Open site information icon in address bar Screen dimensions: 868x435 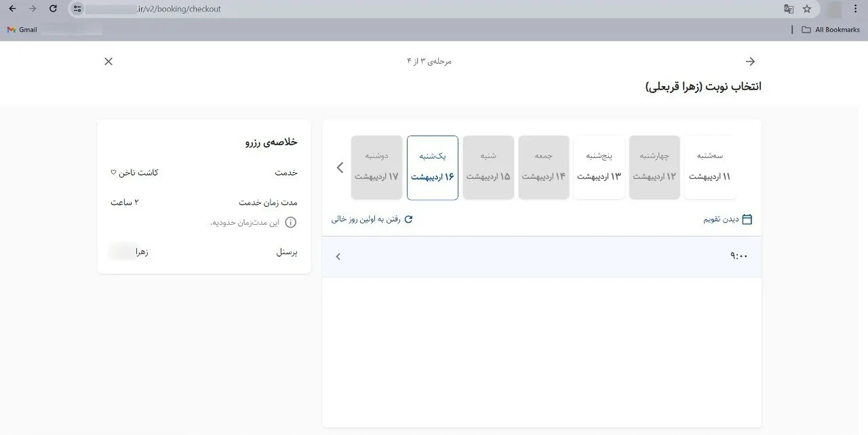[x=77, y=9]
